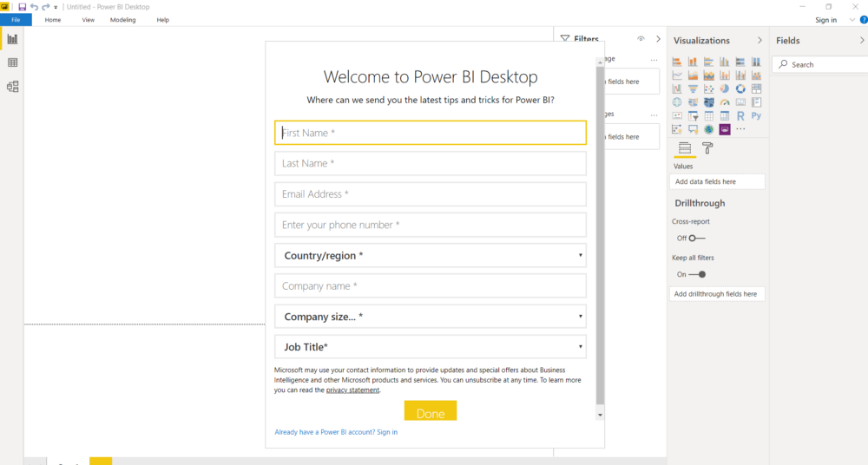Click the Undo arrow in title bar

point(35,7)
